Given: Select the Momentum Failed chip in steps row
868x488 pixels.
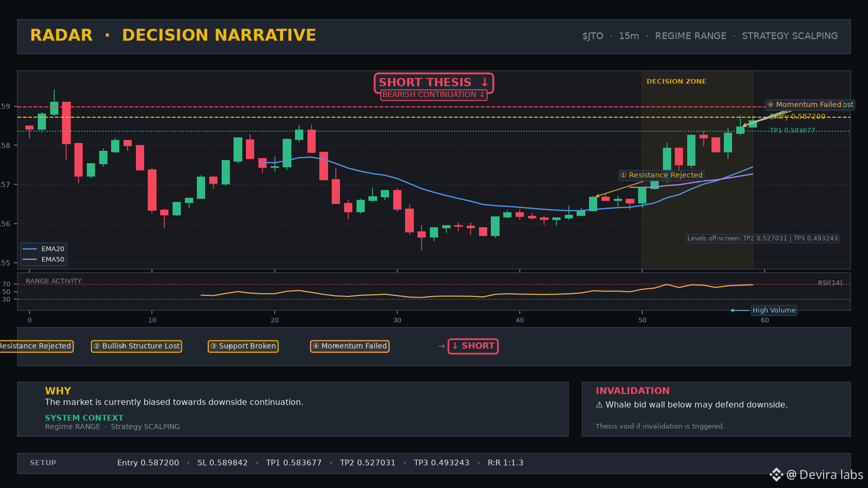Looking at the screenshot, I should [350, 346].
